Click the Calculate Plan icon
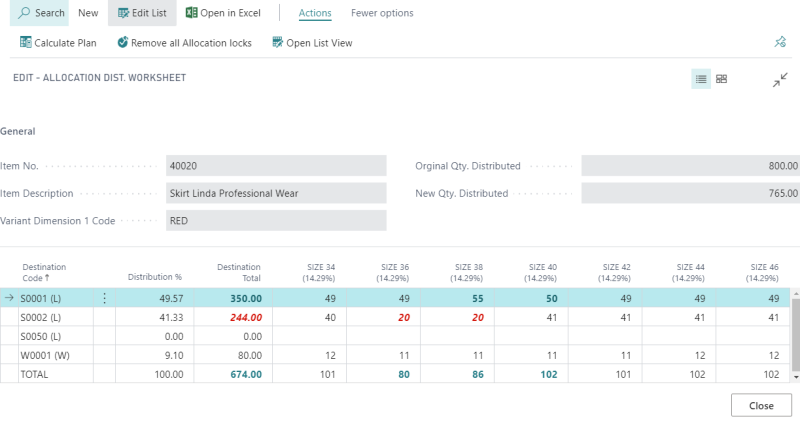This screenshot has width=800, height=423. point(25,43)
